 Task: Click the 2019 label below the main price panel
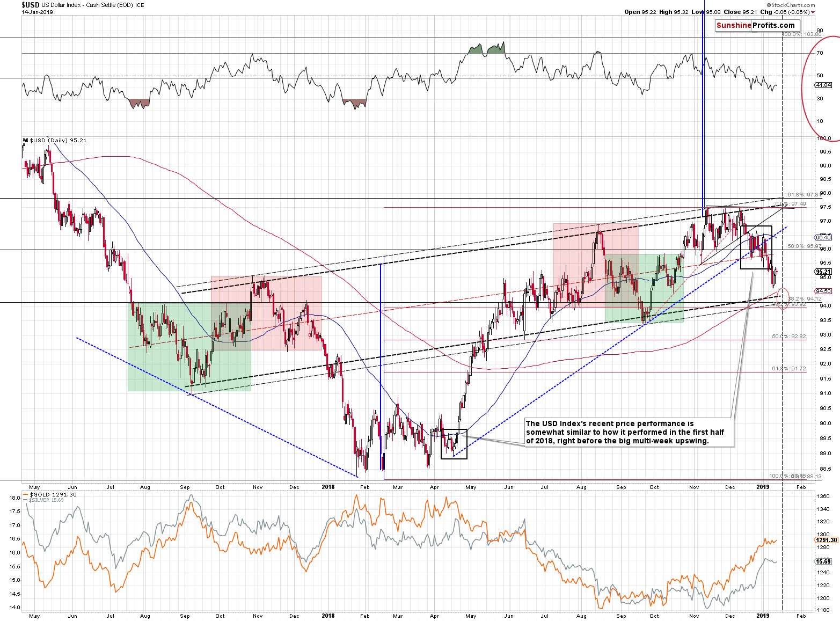click(763, 487)
